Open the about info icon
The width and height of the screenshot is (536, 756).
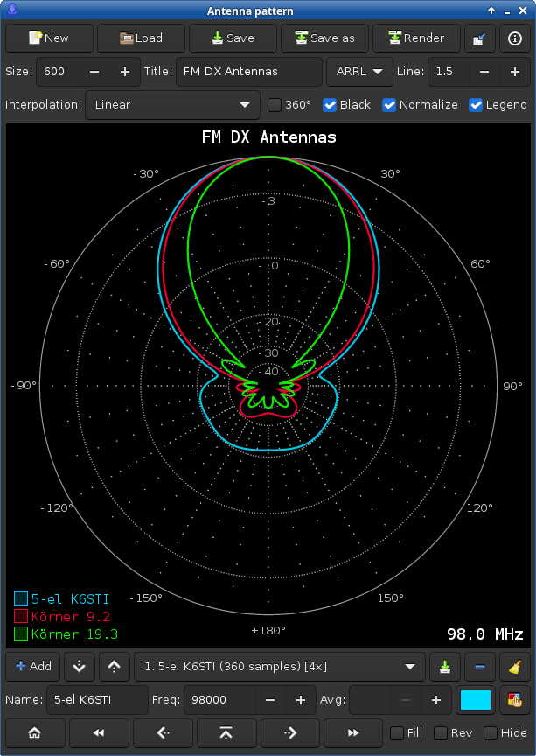point(515,38)
